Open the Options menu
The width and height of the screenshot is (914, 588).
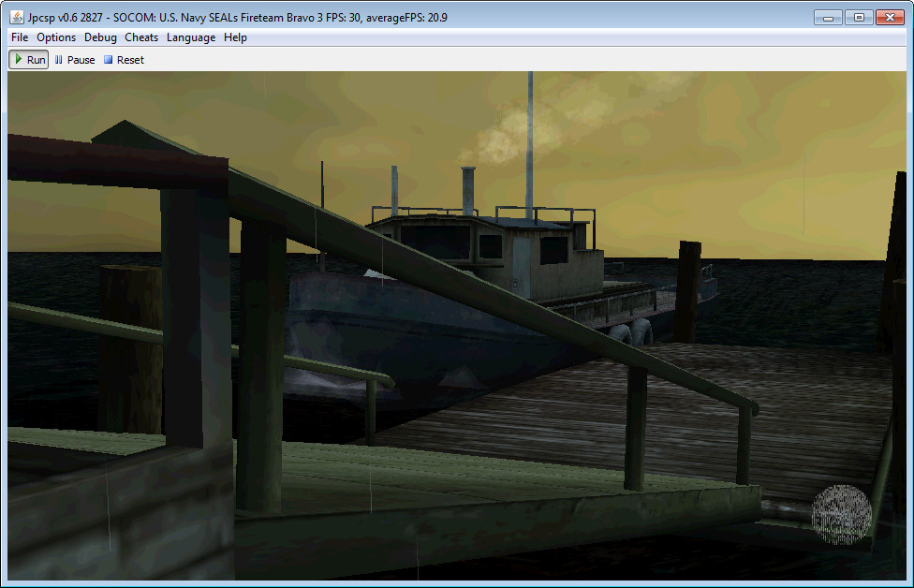56,37
